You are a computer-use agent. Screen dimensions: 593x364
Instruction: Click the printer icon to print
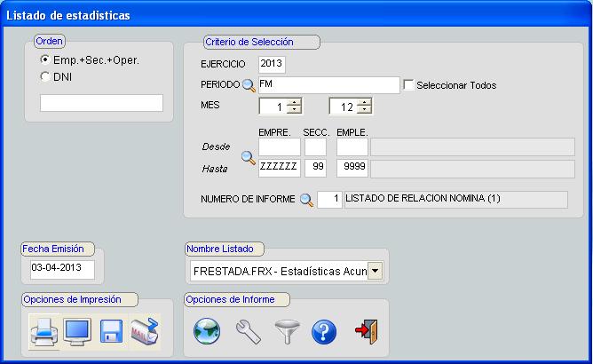[x=43, y=332]
